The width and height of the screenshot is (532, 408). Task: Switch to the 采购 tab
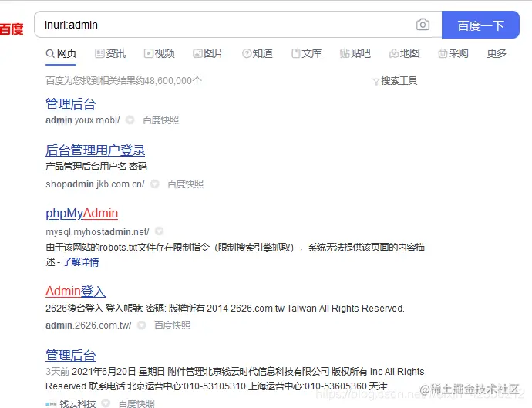click(x=453, y=53)
